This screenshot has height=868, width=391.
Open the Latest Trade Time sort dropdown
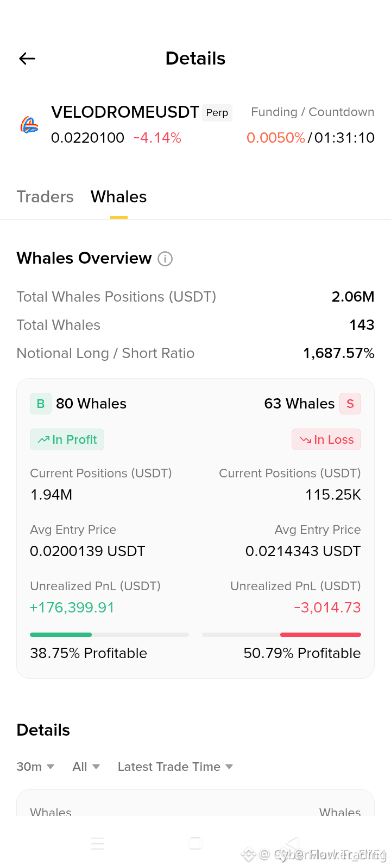(x=175, y=767)
